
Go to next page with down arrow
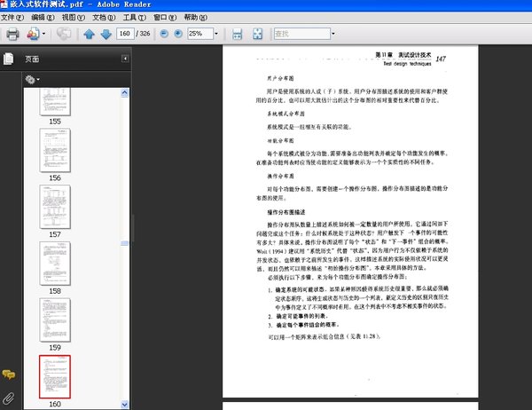[x=106, y=34]
